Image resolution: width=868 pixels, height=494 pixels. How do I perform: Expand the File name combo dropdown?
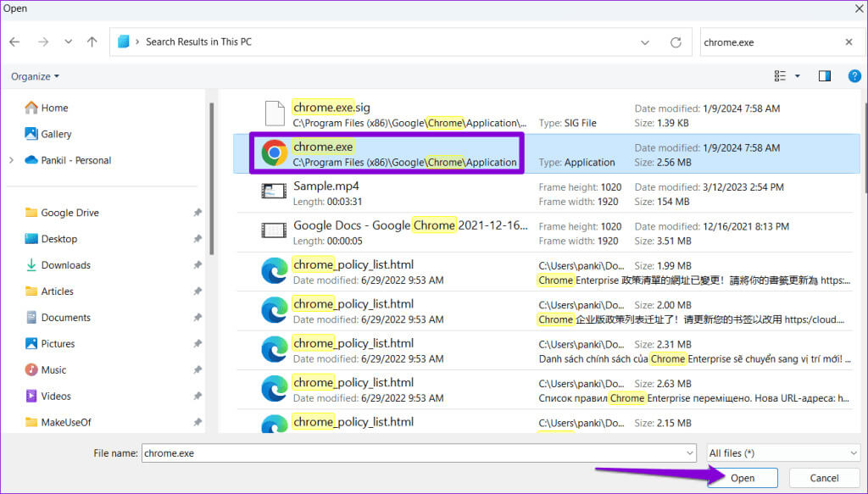point(690,453)
